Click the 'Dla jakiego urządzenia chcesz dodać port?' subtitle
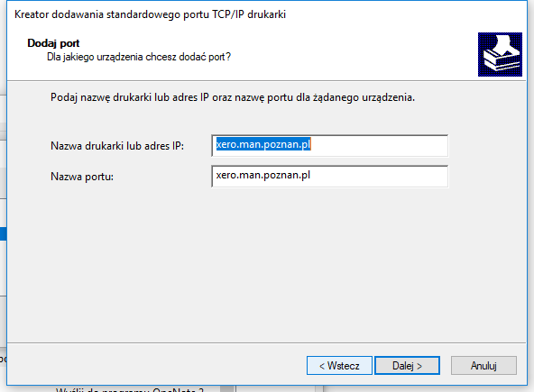 (139, 57)
